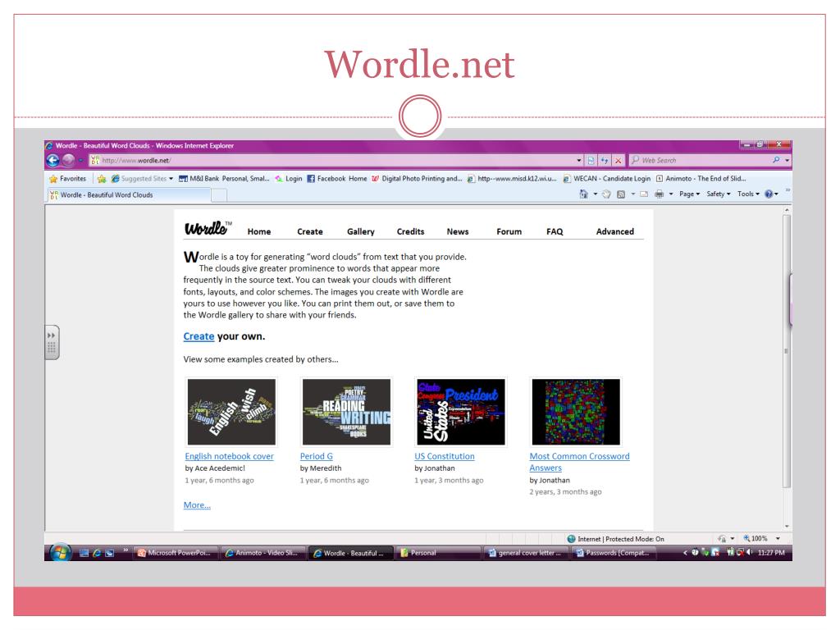The width and height of the screenshot is (840, 630).
Task: Expand the Page menu dropdown
Action: 689,194
